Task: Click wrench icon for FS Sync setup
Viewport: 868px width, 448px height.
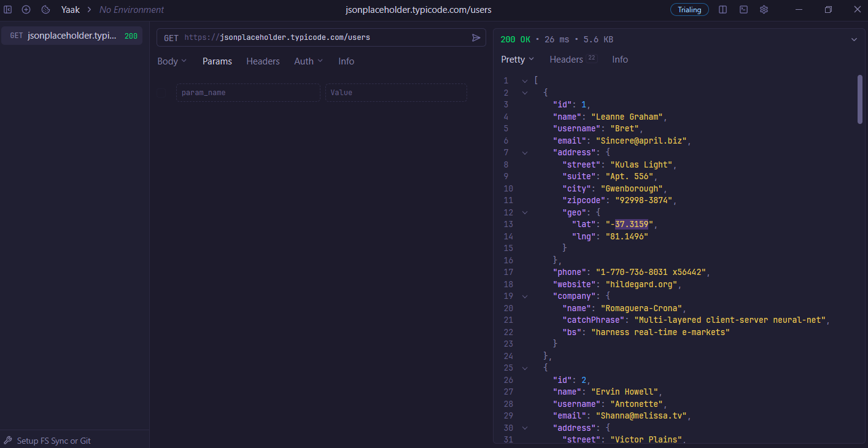Action: point(8,441)
